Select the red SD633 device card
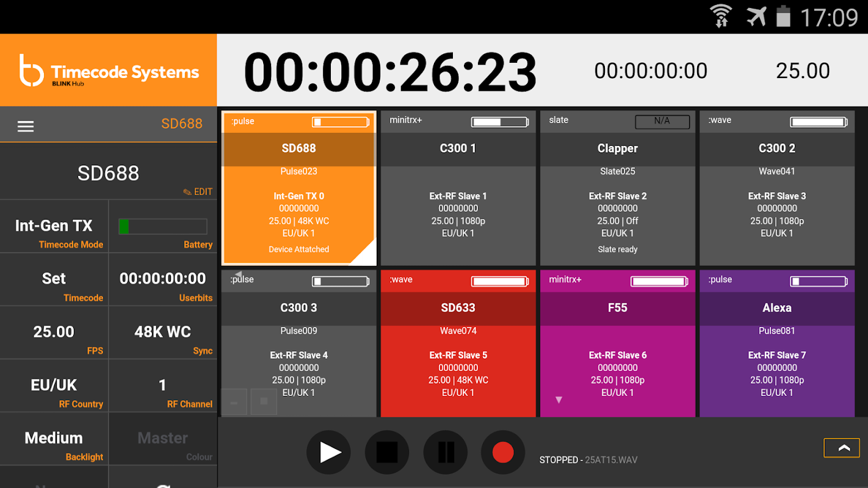Screen dimensions: 868x488 click(x=458, y=343)
